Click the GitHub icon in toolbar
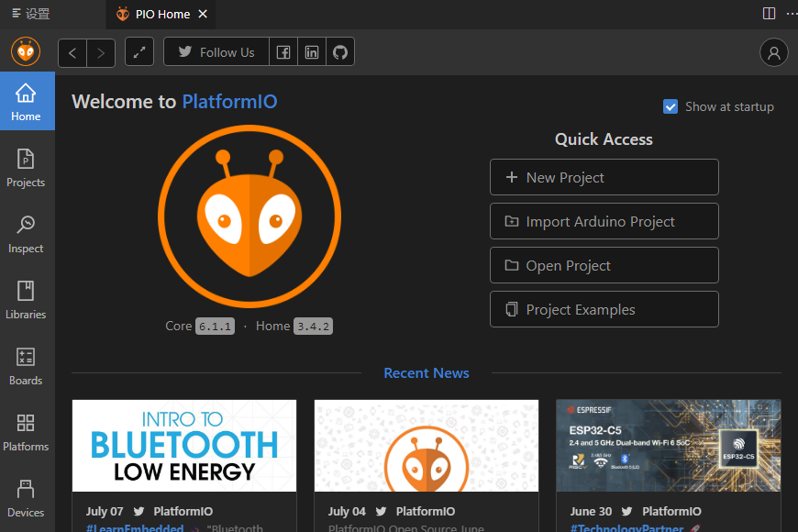The height and width of the screenshot is (532, 798). coord(340,52)
